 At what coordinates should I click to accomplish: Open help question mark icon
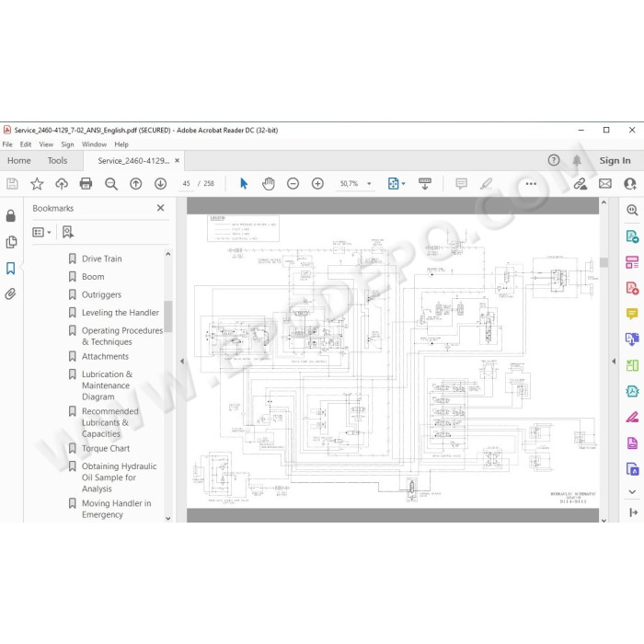click(554, 160)
